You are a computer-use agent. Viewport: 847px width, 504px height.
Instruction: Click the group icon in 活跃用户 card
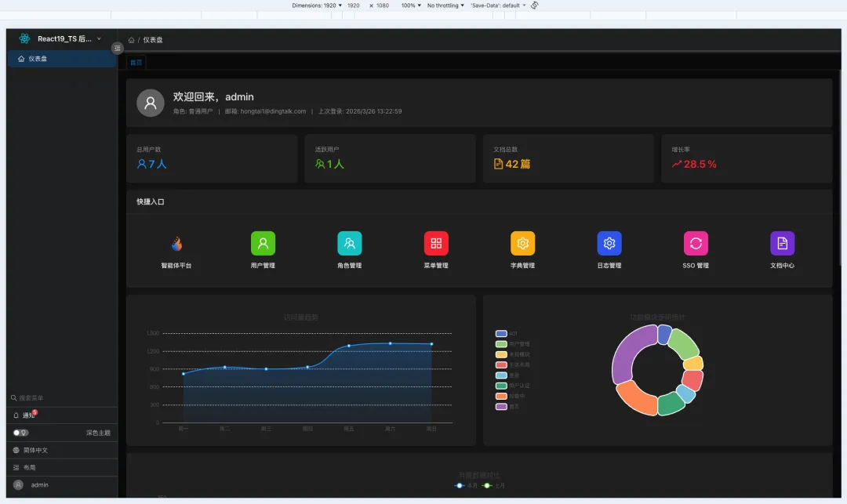pyautogui.click(x=320, y=164)
